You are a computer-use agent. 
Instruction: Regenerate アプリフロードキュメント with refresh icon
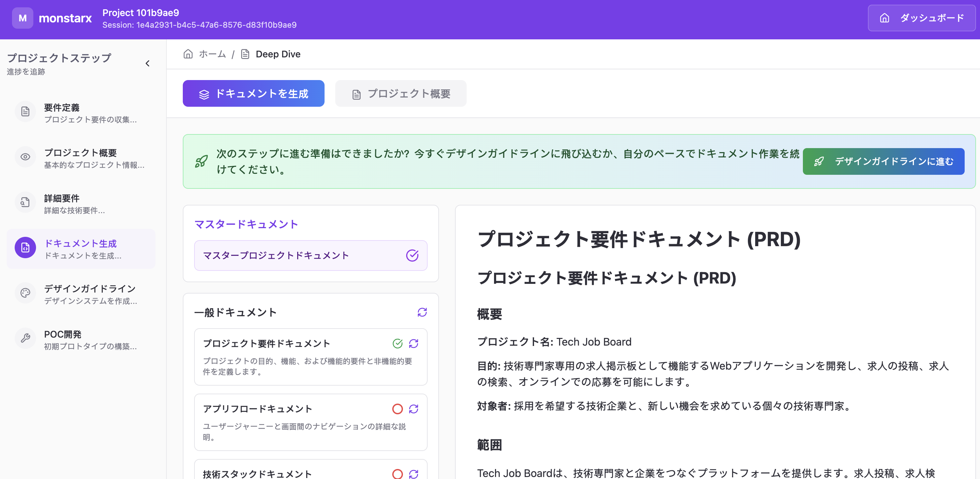pos(413,409)
